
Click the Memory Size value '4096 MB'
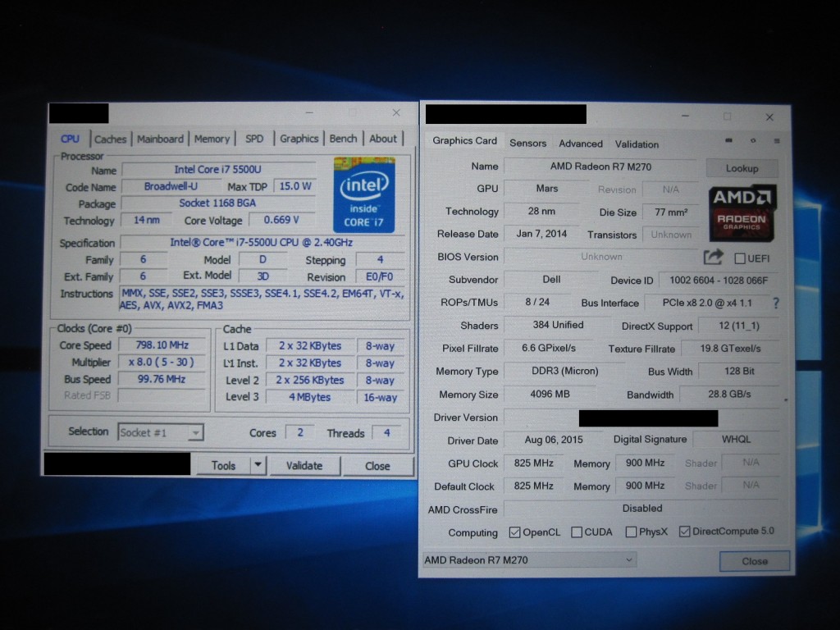pyautogui.click(x=550, y=395)
